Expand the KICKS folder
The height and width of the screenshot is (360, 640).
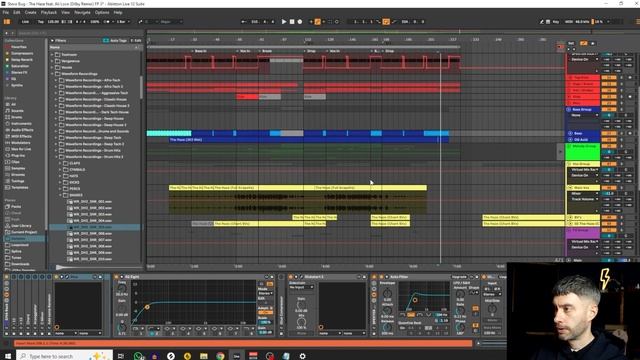pyautogui.click(x=60, y=182)
